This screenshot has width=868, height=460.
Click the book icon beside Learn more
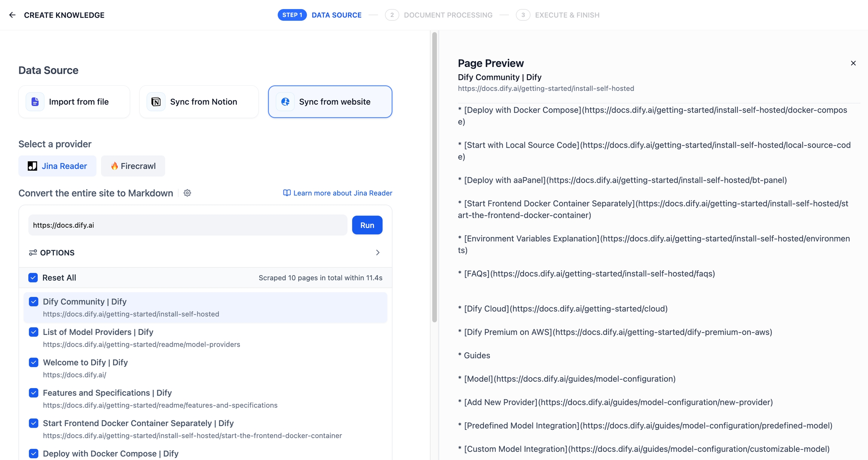287,193
